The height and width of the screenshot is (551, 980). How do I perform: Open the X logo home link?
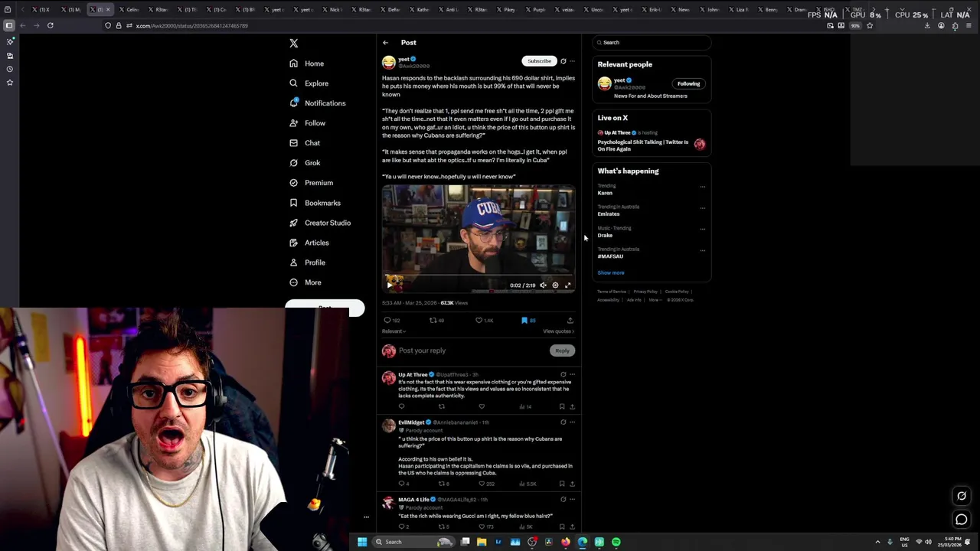(293, 44)
